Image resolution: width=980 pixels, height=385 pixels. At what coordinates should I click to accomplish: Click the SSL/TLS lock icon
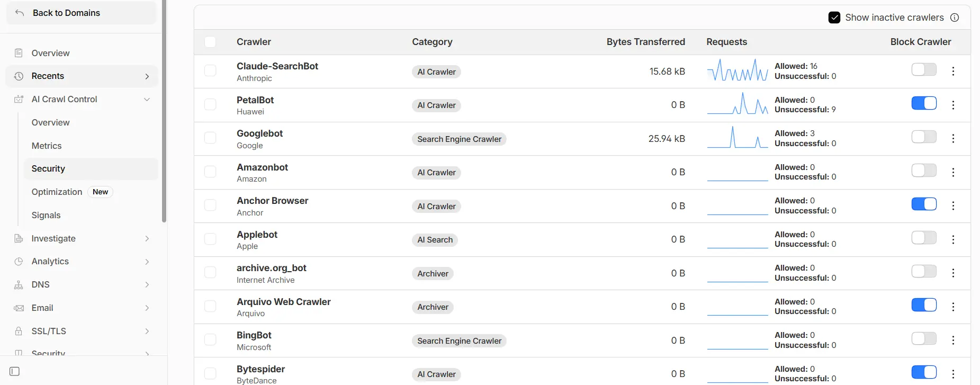(x=19, y=331)
